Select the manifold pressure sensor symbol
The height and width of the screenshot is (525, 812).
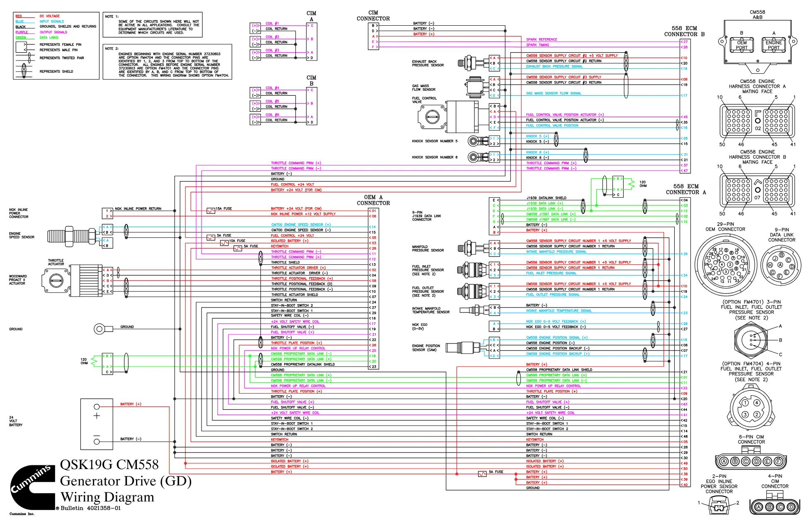tap(473, 249)
